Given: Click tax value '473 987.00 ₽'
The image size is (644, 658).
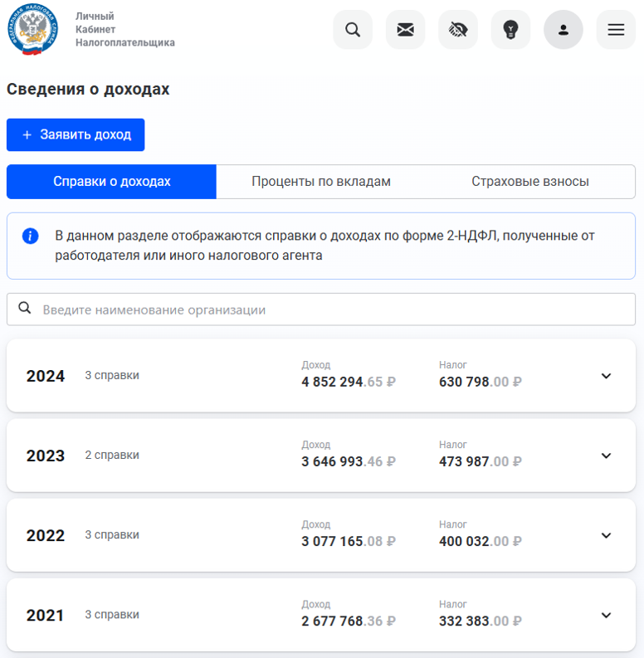Looking at the screenshot, I should point(481,461).
